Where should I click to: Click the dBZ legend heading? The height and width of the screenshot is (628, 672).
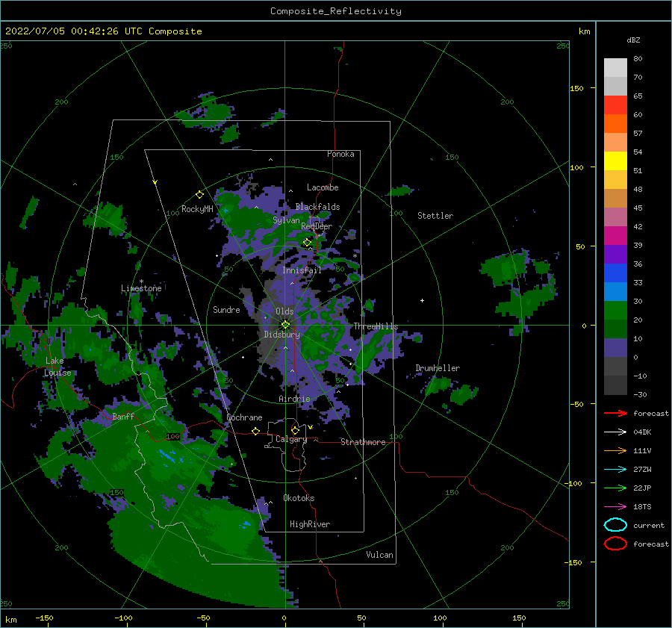633,40
